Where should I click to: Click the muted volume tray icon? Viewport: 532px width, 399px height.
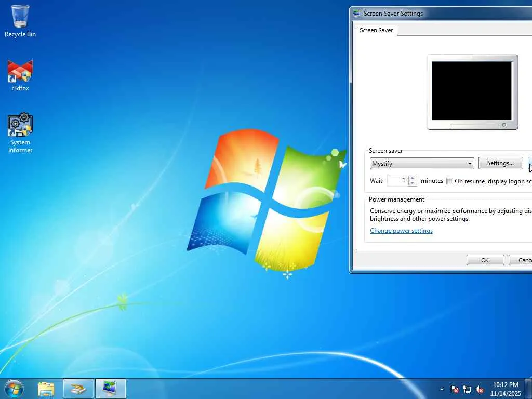(x=480, y=389)
